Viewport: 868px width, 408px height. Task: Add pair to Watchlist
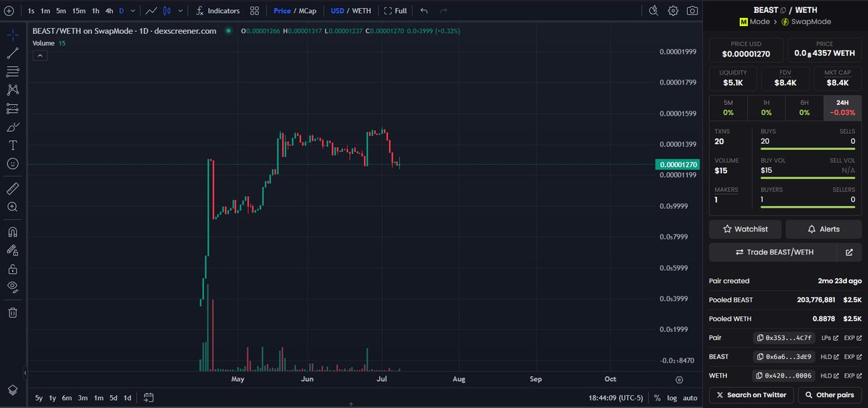[x=746, y=229]
